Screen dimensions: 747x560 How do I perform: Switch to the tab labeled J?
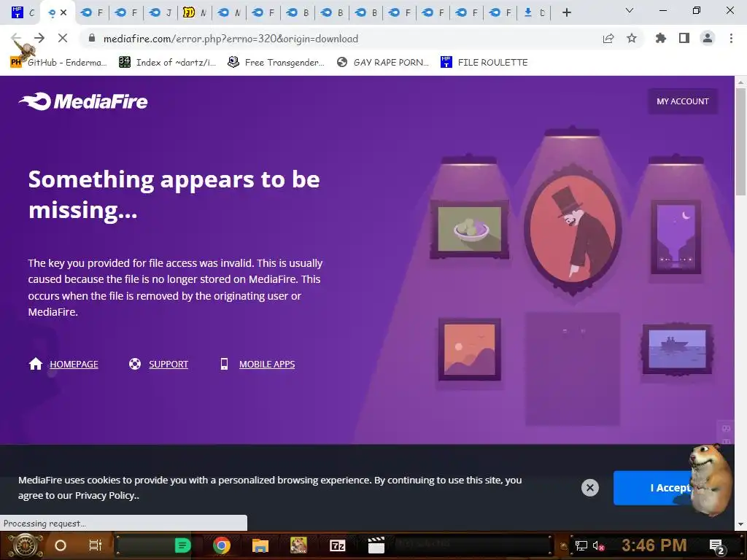[x=160, y=12]
